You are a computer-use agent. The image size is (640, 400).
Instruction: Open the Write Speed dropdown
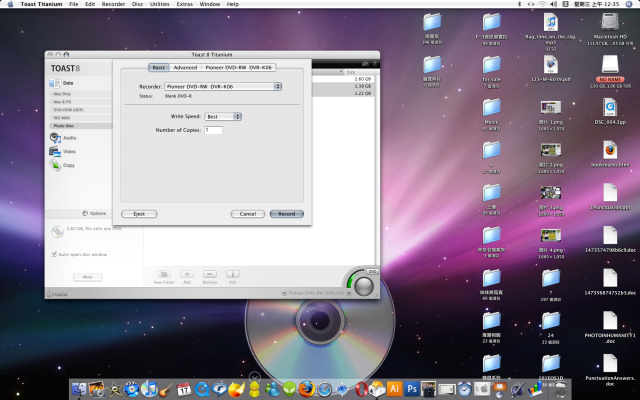pyautogui.click(x=223, y=117)
